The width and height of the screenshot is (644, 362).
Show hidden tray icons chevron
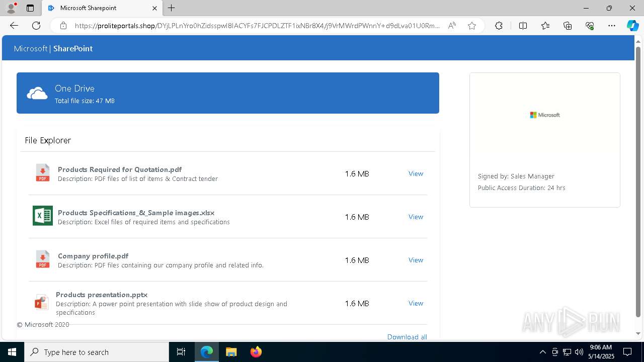point(542,352)
